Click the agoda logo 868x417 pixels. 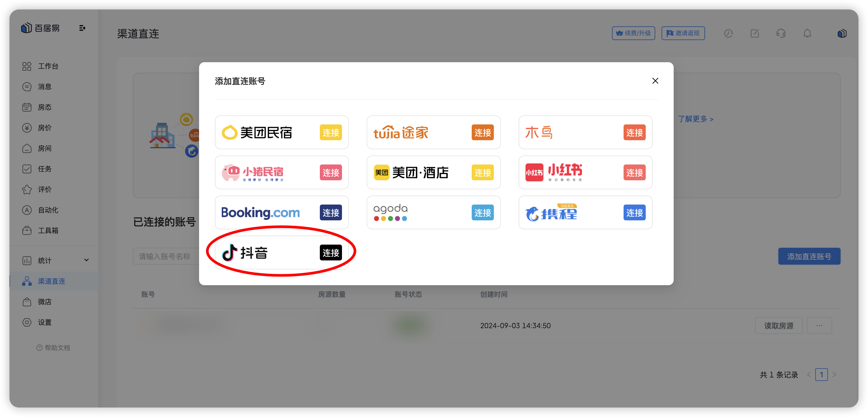click(390, 212)
